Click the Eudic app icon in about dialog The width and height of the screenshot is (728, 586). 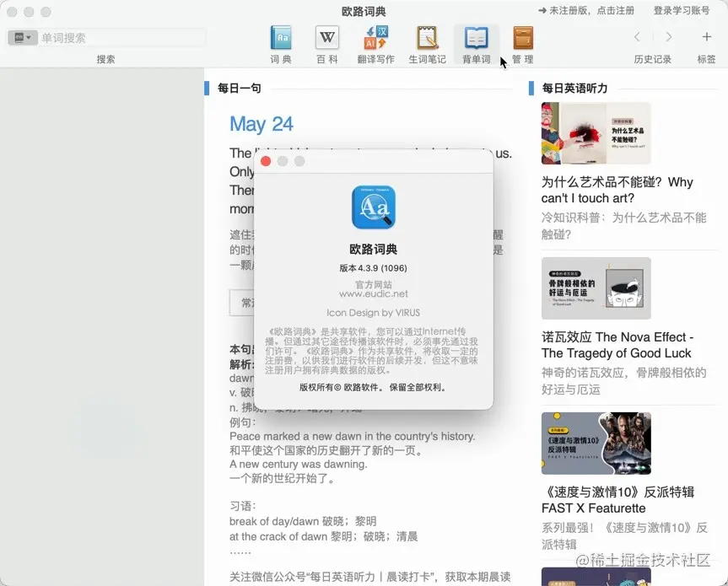pos(374,207)
